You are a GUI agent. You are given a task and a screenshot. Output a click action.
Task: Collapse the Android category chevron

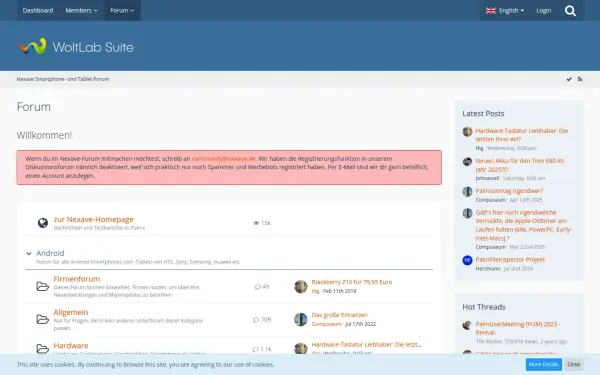pyautogui.click(x=29, y=253)
